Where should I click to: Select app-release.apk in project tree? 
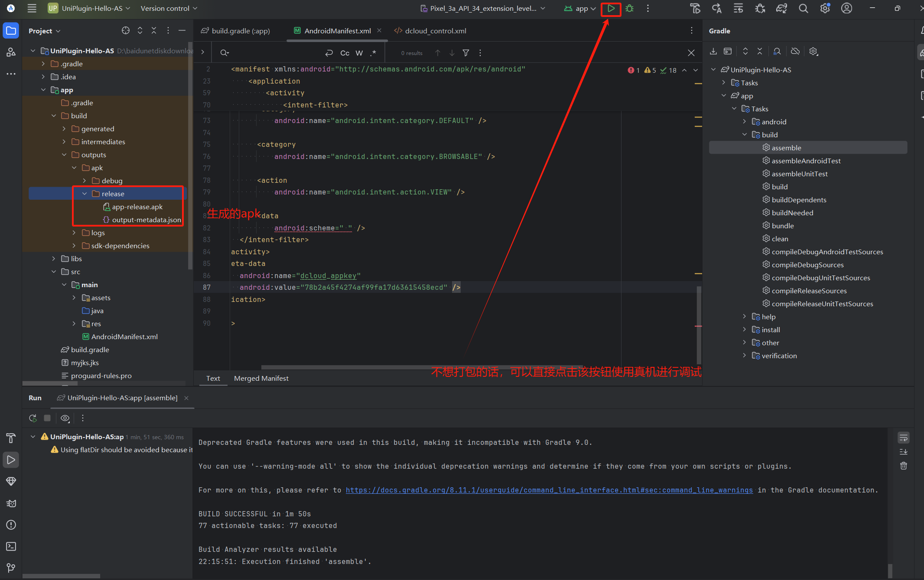coord(133,207)
